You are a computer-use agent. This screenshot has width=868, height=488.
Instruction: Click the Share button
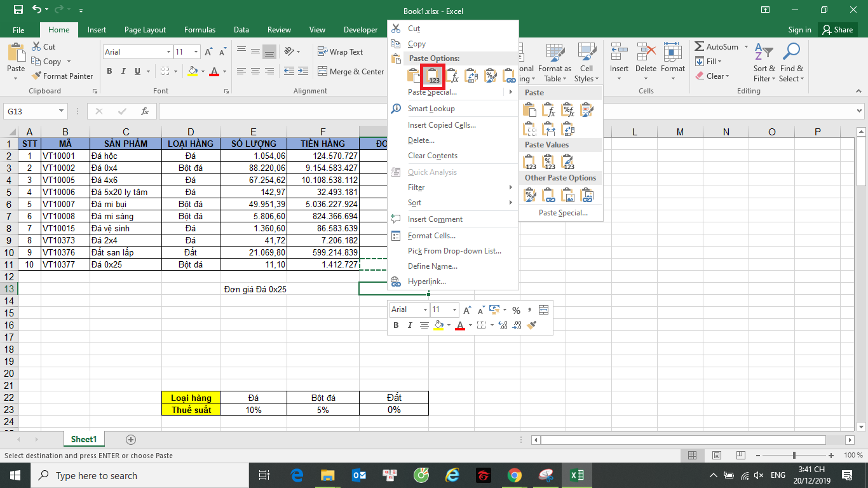click(837, 30)
